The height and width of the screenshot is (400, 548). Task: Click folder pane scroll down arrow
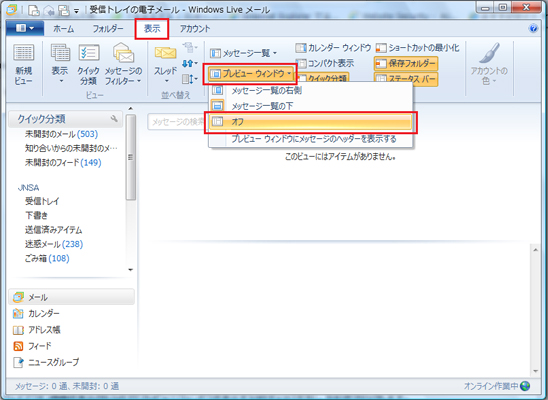click(131, 270)
